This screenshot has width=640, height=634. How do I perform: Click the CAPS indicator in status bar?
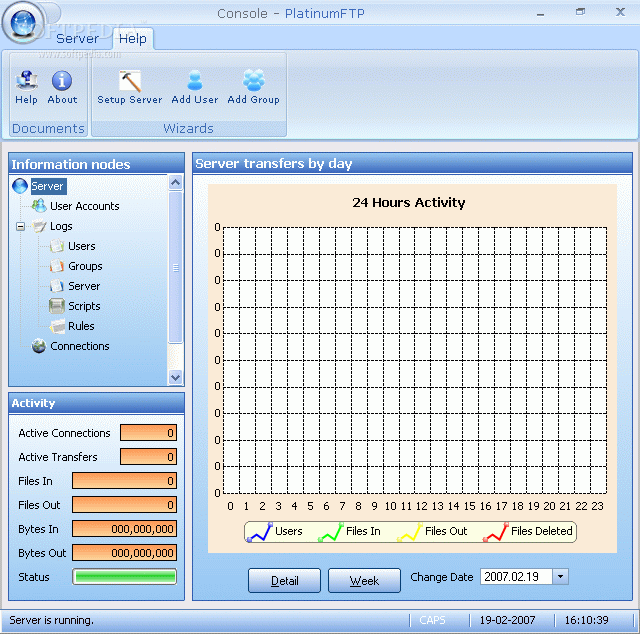(x=432, y=620)
